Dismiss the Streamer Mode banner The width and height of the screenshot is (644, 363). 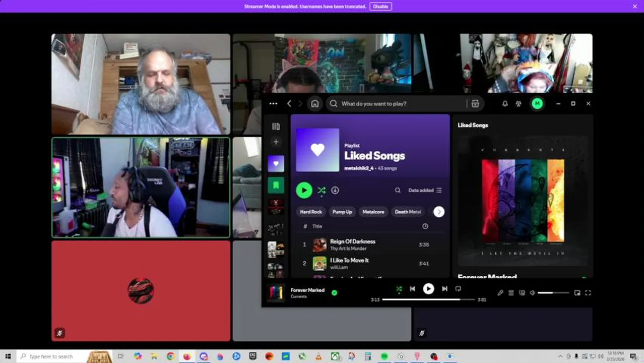634,7
